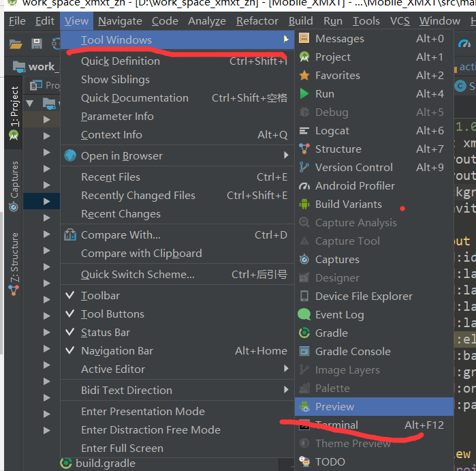Screen dimensions: 476x471
Task: Open Device File Explorer
Action: (x=374, y=297)
